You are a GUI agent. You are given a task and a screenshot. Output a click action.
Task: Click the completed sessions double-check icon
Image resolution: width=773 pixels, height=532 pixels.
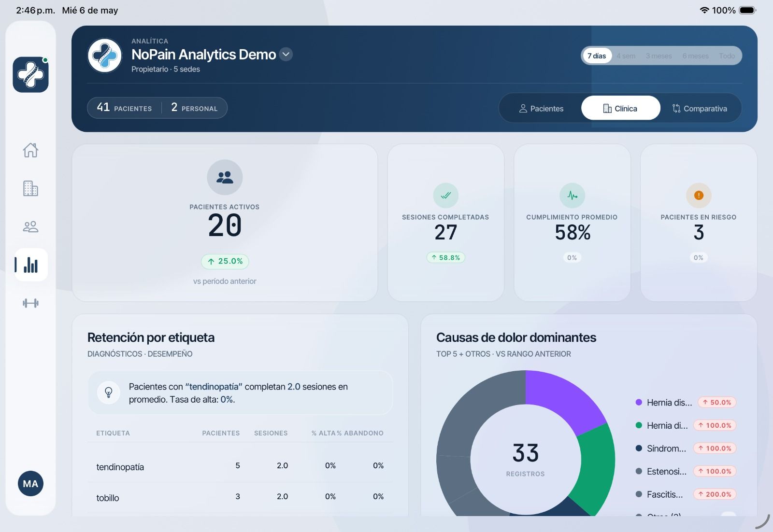[x=445, y=196]
